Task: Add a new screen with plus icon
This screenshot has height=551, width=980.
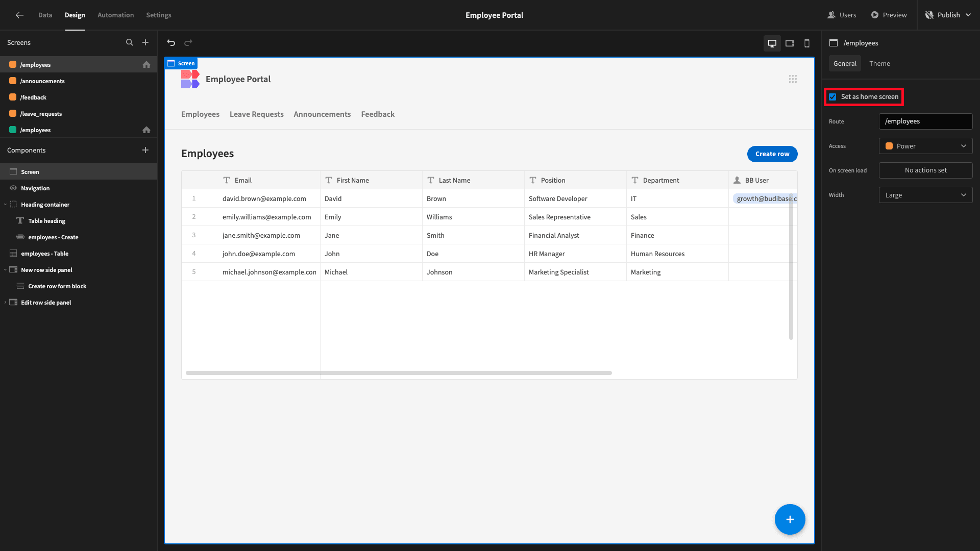Action: [x=145, y=42]
